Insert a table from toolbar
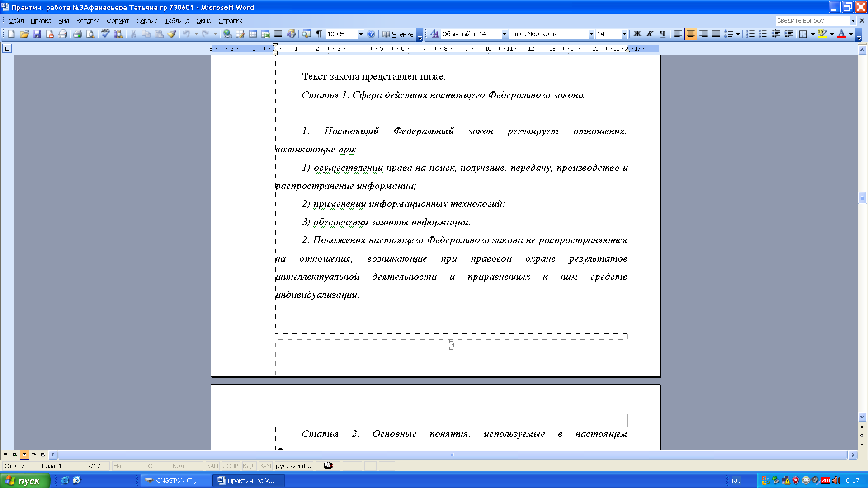868x488 pixels. click(253, 34)
